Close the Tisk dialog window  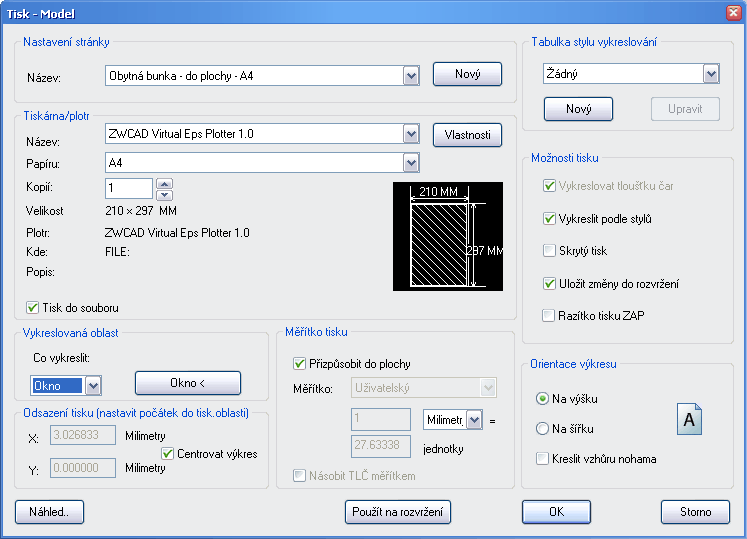point(731,13)
